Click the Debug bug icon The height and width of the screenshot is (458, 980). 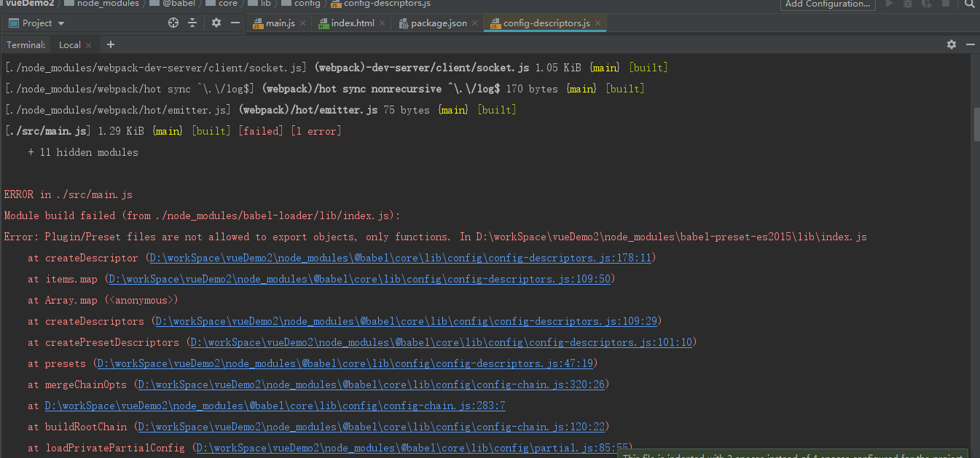[908, 4]
